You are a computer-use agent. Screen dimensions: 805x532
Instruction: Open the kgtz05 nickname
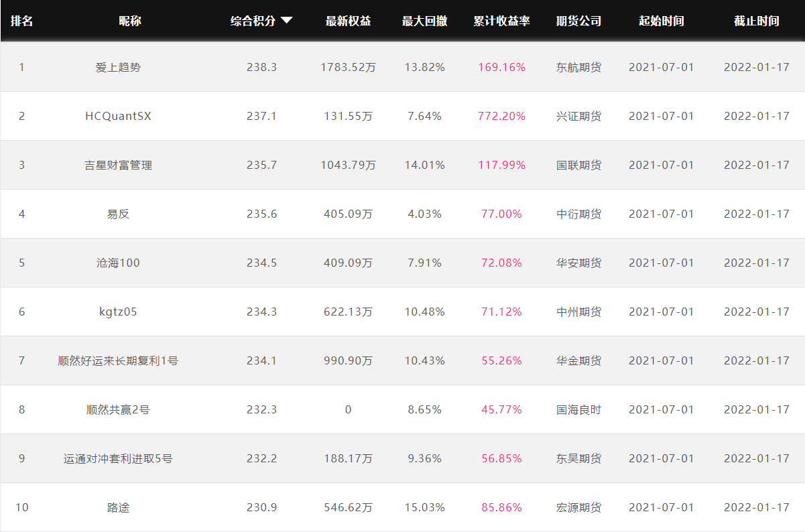118,312
